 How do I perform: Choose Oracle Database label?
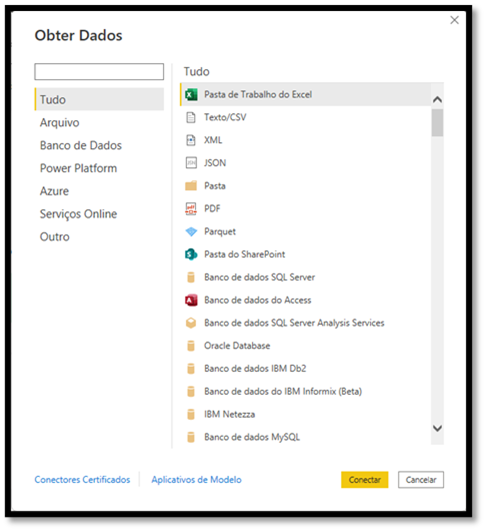(237, 346)
